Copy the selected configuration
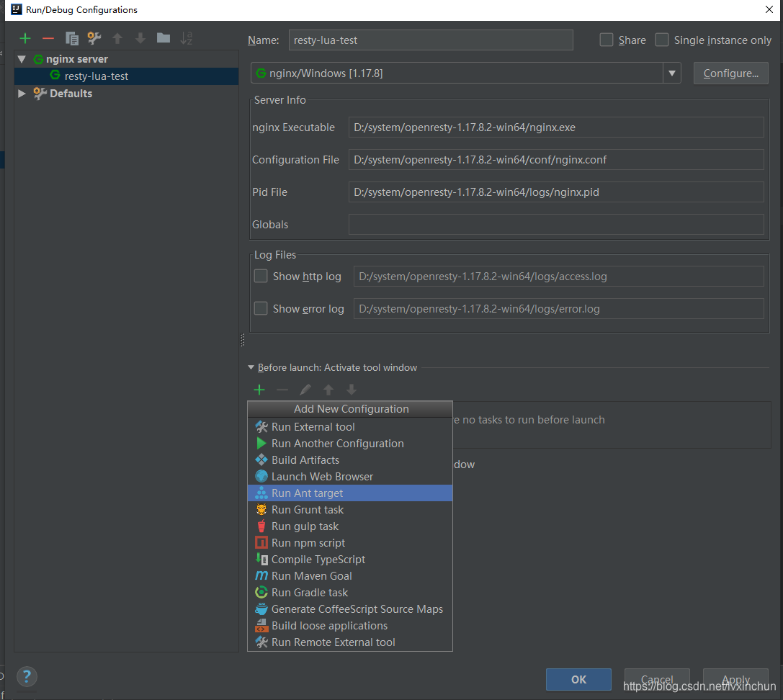The height and width of the screenshot is (700, 783). tap(72, 38)
